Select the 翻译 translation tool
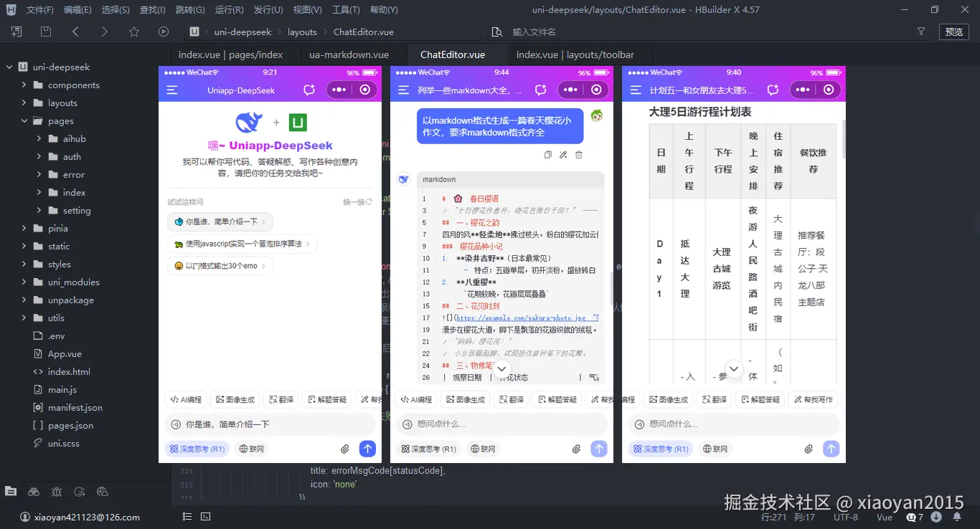The height and width of the screenshot is (529, 980). pos(281,399)
